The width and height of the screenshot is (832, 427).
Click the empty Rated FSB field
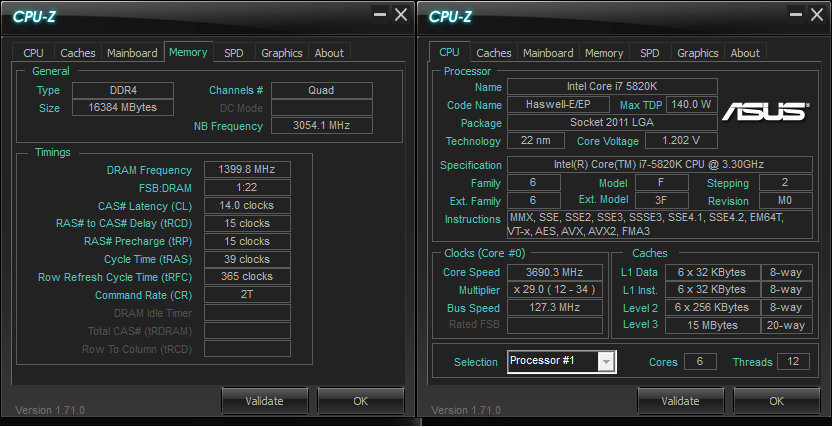tap(554, 325)
